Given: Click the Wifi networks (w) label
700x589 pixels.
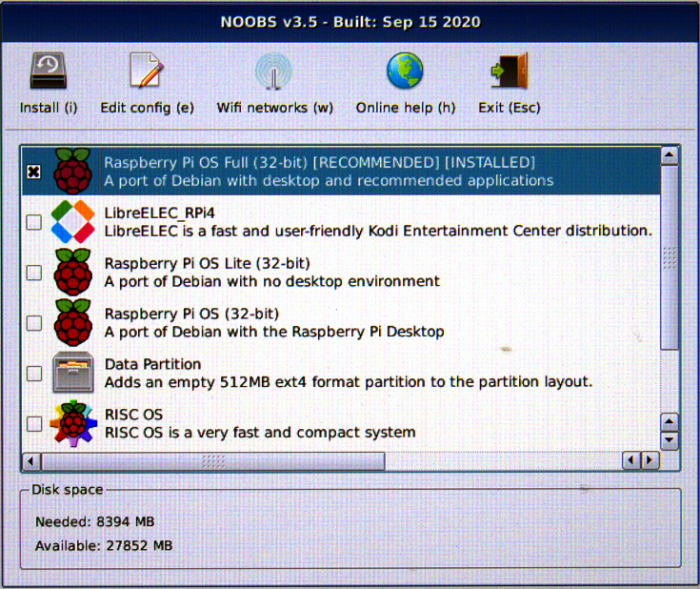Looking at the screenshot, I should [x=274, y=108].
